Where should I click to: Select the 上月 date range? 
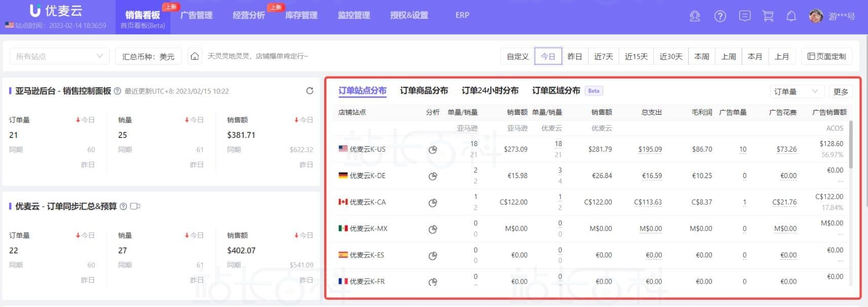coord(782,56)
